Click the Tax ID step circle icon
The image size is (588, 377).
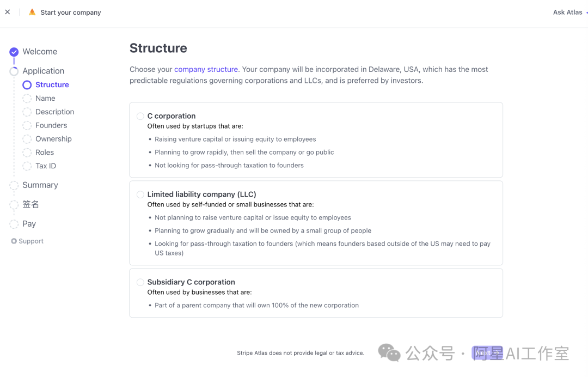(27, 166)
